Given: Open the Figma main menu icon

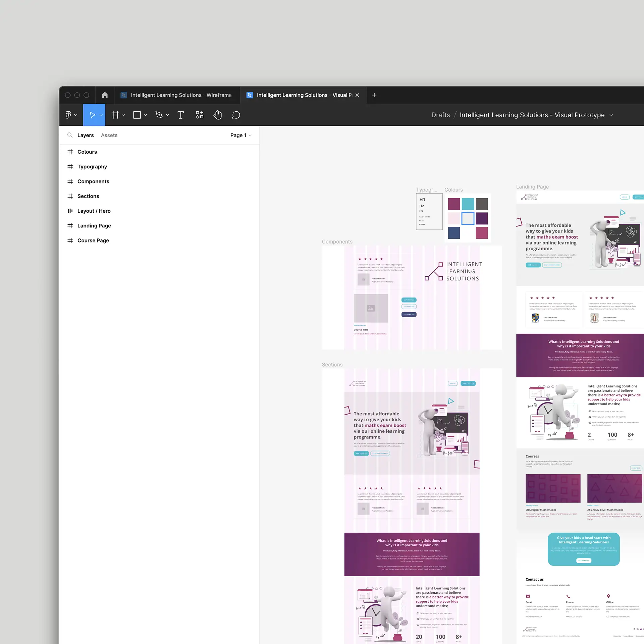Looking at the screenshot, I should point(68,115).
